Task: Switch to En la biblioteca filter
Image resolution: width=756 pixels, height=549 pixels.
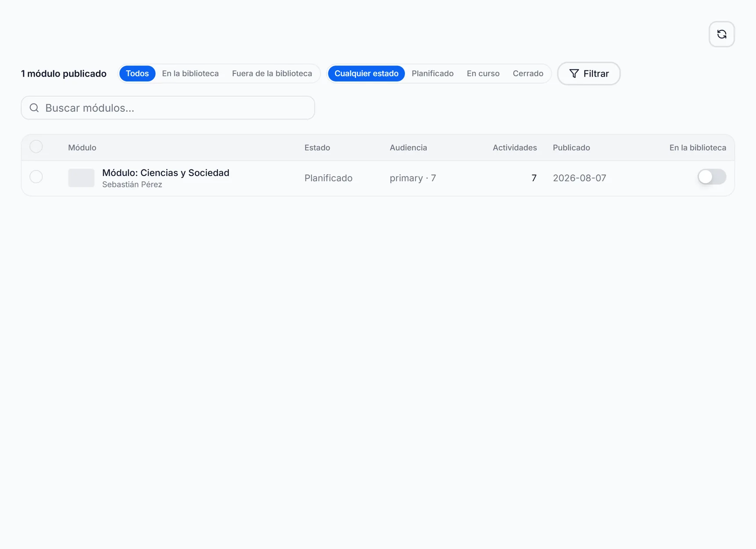Action: pyautogui.click(x=190, y=73)
